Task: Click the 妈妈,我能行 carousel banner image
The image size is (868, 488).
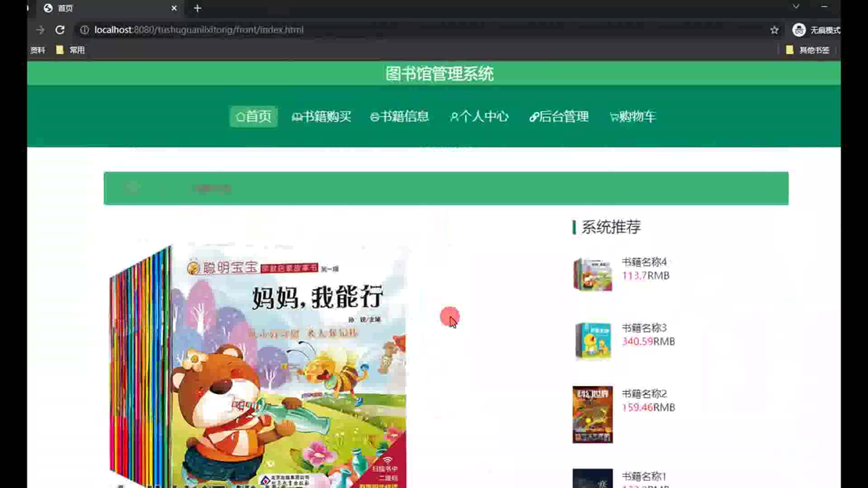Action: 258,366
